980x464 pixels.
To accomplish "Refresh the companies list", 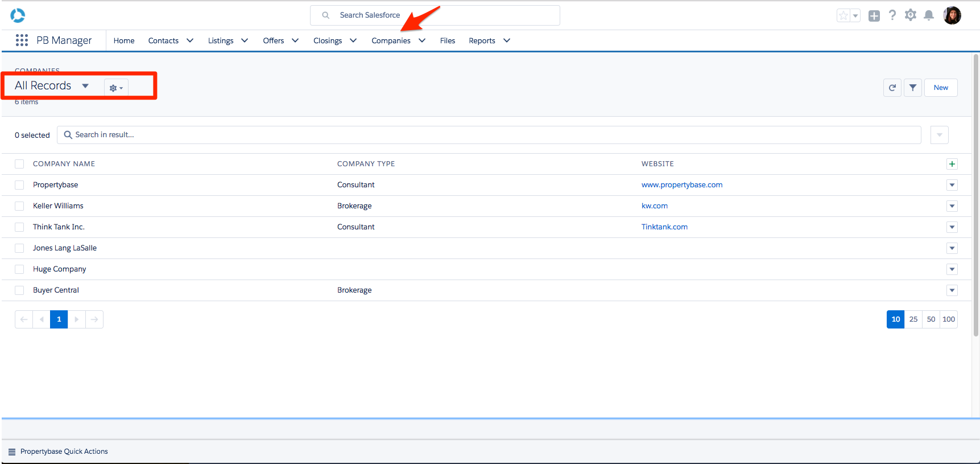I will [x=892, y=88].
